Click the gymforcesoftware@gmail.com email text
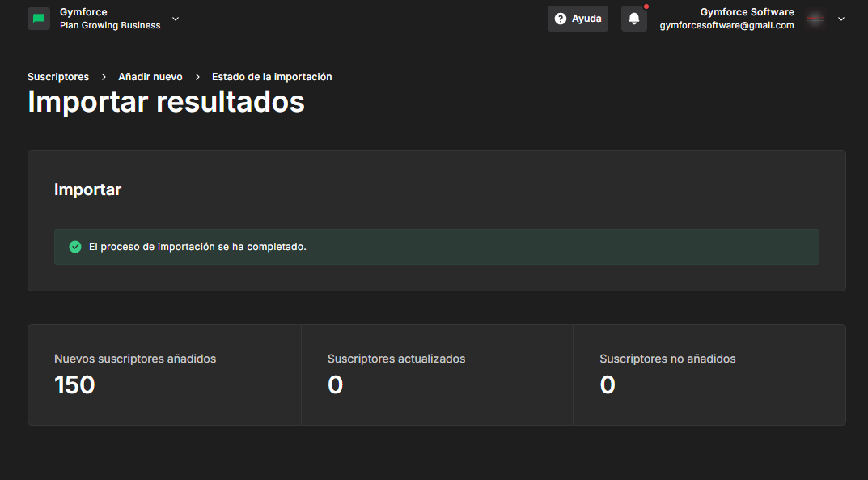This screenshot has height=480, width=868. point(726,25)
